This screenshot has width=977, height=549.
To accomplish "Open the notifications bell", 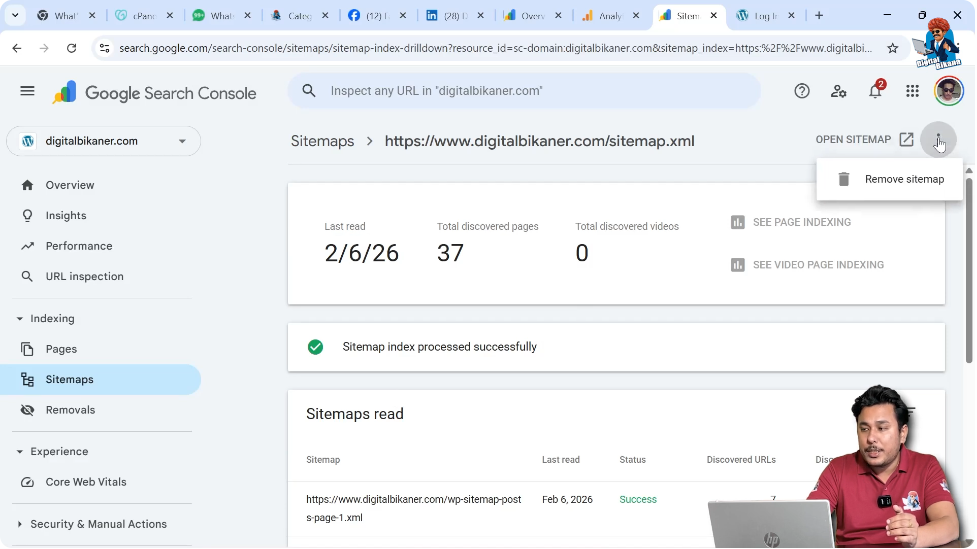I will 875,91.
